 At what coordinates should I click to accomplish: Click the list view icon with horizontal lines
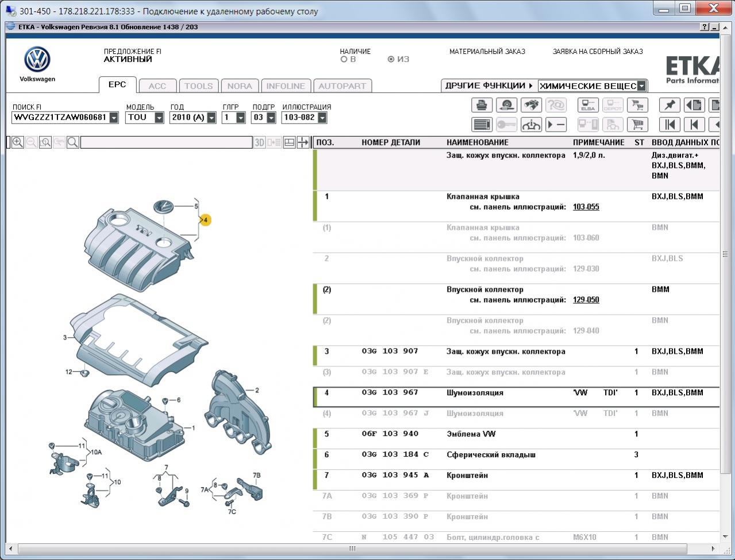pyautogui.click(x=482, y=124)
